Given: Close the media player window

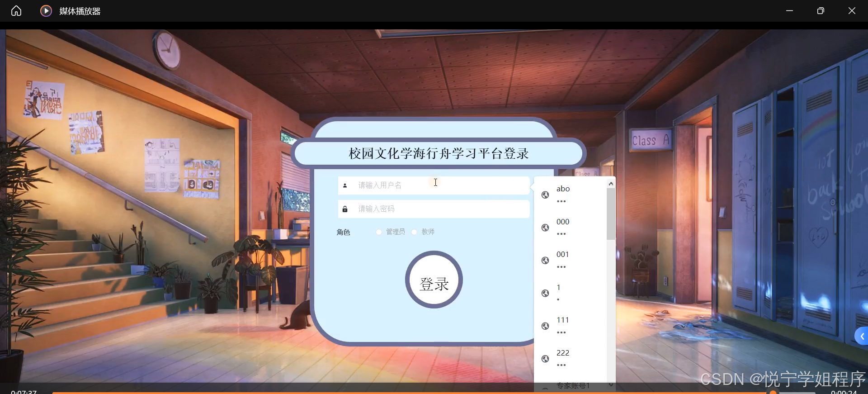Looking at the screenshot, I should (x=852, y=11).
